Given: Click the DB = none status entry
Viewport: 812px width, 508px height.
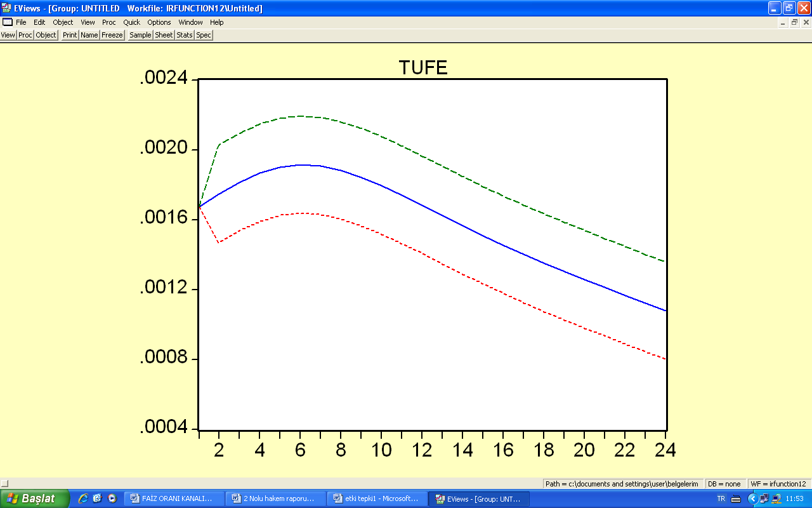Looking at the screenshot, I should [x=724, y=484].
